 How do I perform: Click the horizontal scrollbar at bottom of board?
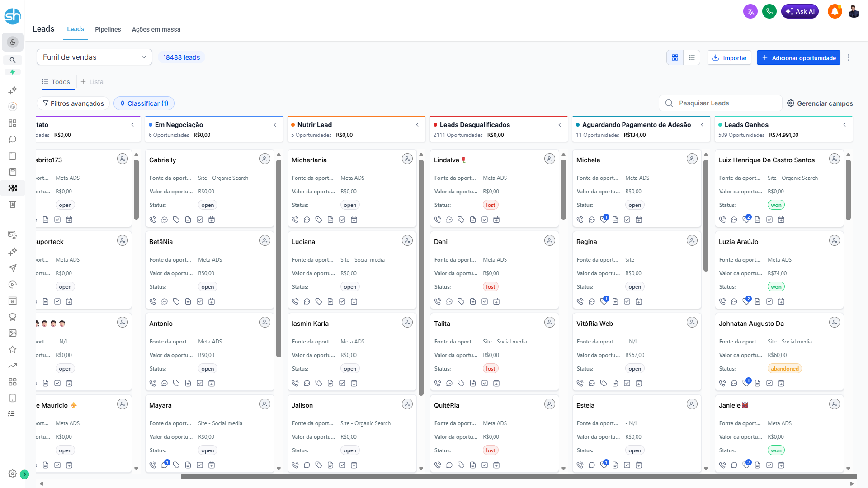[519, 477]
